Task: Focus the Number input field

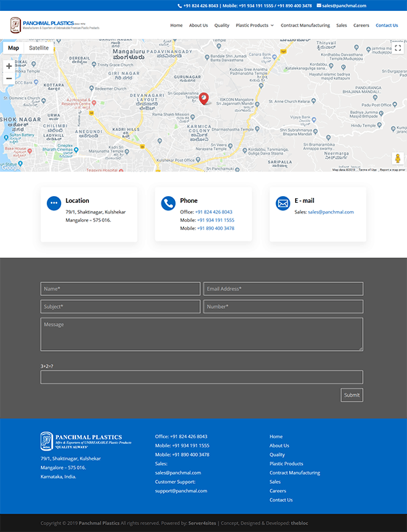Action: point(284,307)
